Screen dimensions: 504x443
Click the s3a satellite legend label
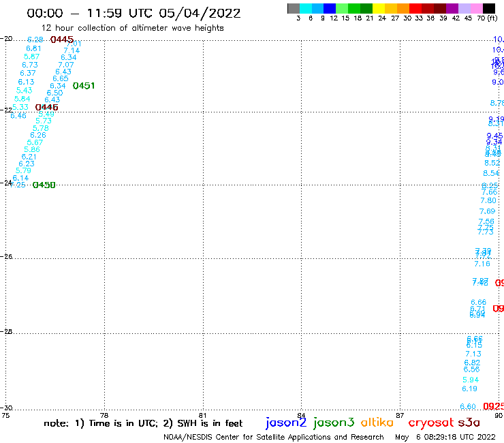tap(469, 422)
